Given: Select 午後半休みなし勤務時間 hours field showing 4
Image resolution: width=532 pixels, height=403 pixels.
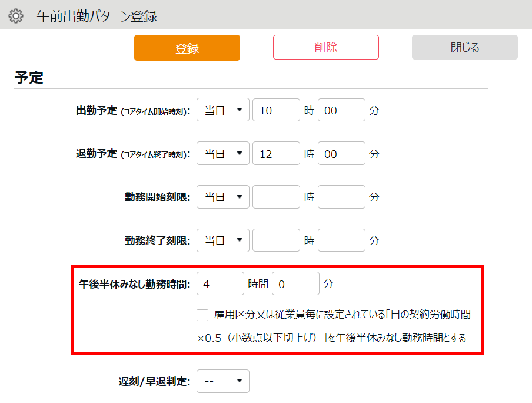Looking at the screenshot, I should coord(220,284).
